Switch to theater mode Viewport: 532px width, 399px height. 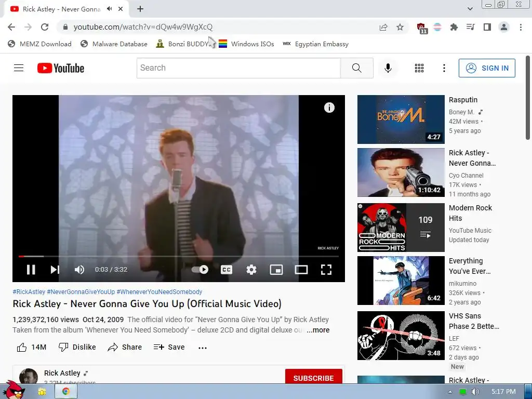[x=301, y=270]
